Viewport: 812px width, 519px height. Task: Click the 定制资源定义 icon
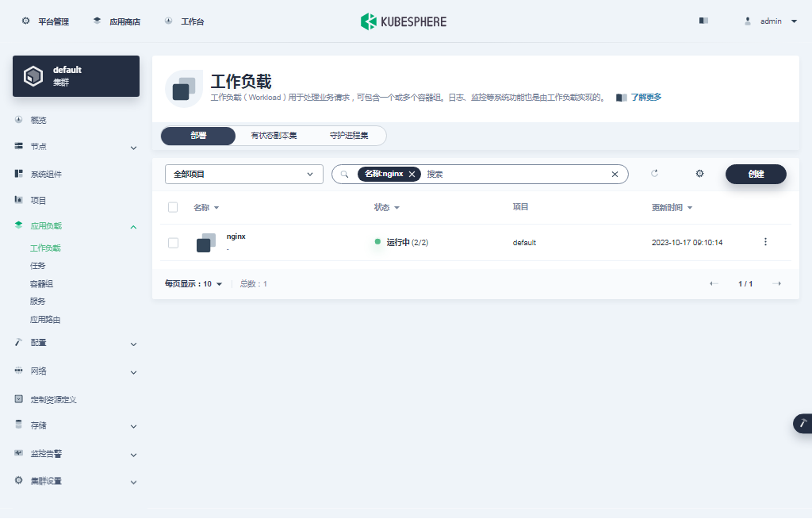click(19, 398)
